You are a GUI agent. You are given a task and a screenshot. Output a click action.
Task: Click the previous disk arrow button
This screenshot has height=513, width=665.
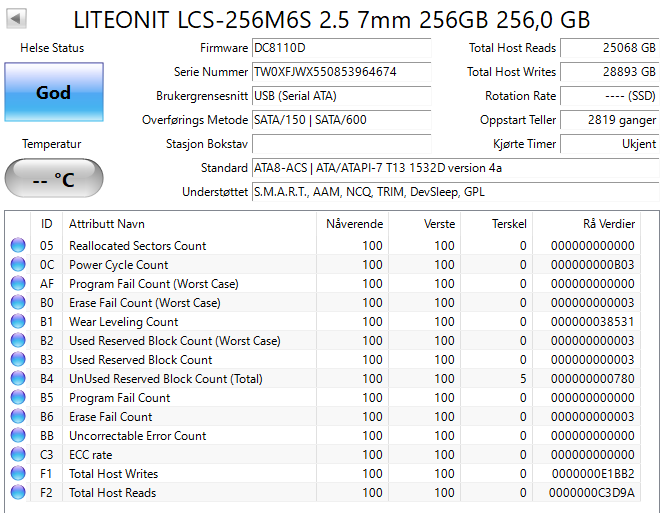[17, 19]
